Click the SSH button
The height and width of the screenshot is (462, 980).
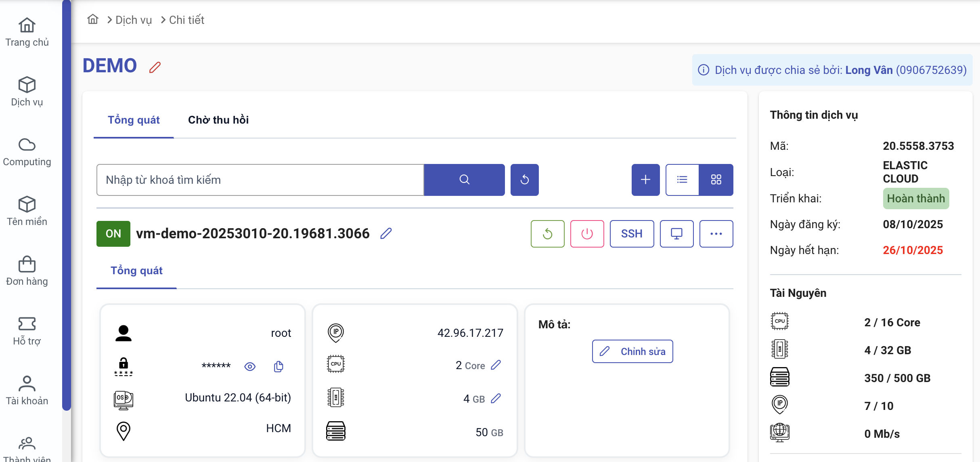pyautogui.click(x=632, y=234)
